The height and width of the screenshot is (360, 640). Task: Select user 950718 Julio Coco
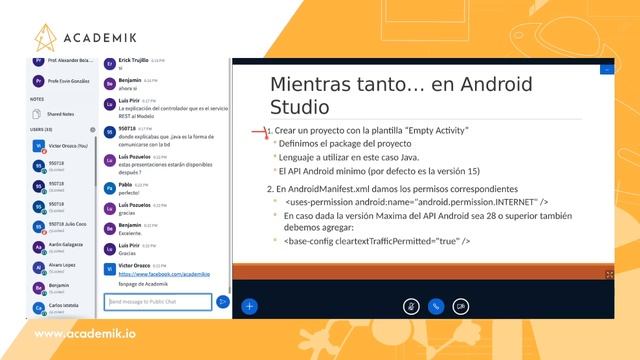62,227
